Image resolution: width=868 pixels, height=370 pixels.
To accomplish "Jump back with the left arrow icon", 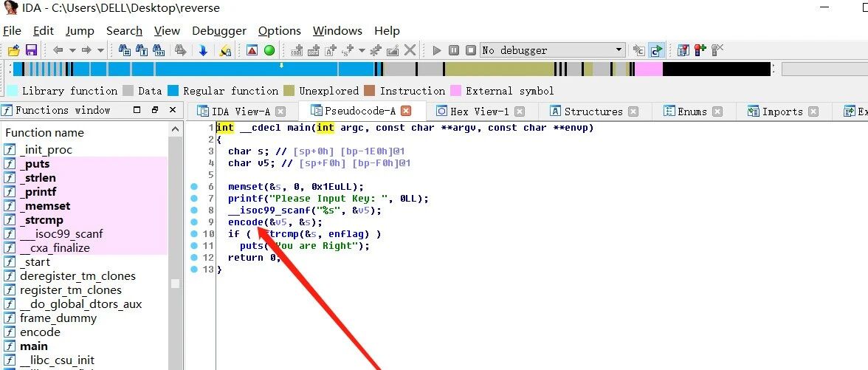I will pyautogui.click(x=58, y=50).
